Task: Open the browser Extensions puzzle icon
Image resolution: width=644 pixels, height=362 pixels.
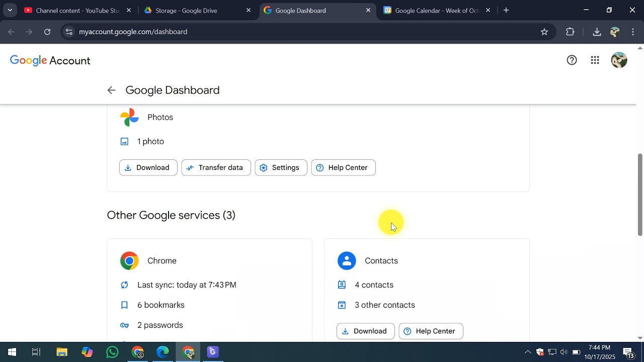Action: point(570,32)
